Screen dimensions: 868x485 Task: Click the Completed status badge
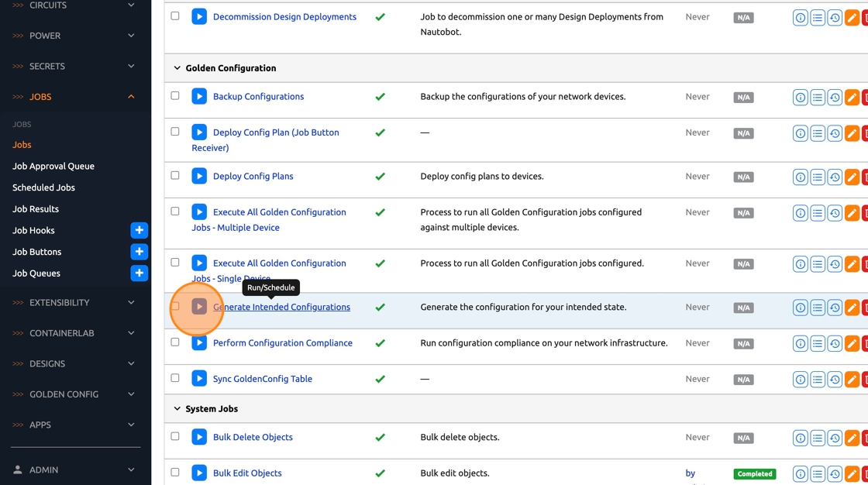coord(755,473)
